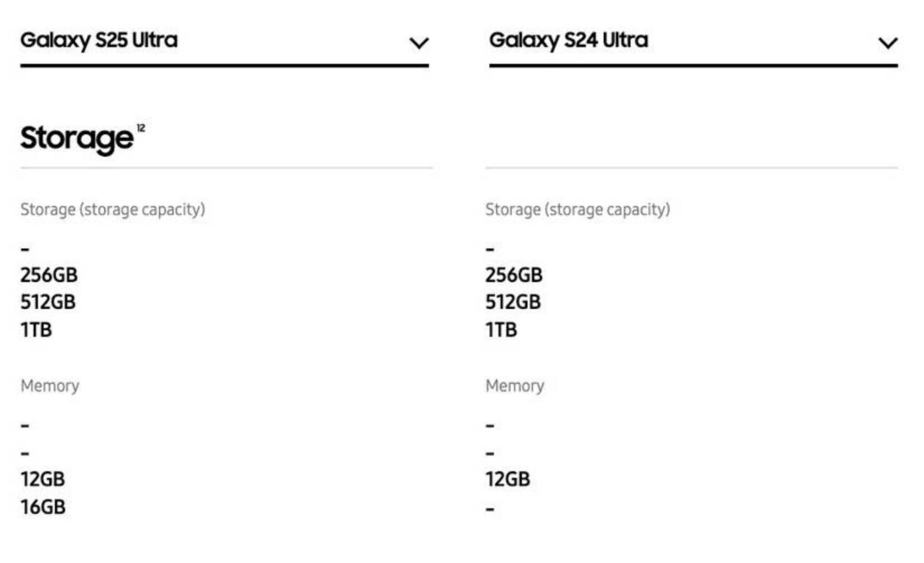Select 1TB under Galaxy S25 Ultra storage
This screenshot has height=563, width=924.
(x=34, y=329)
